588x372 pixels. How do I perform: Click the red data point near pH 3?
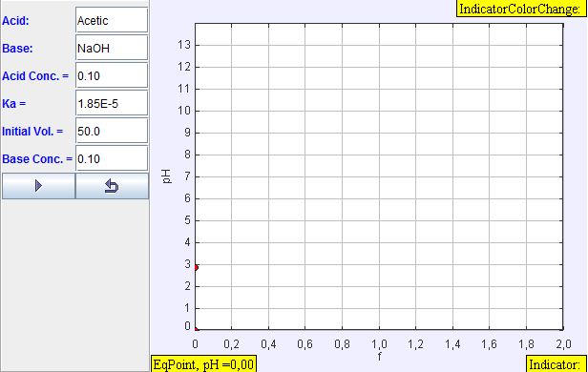pyautogui.click(x=196, y=267)
